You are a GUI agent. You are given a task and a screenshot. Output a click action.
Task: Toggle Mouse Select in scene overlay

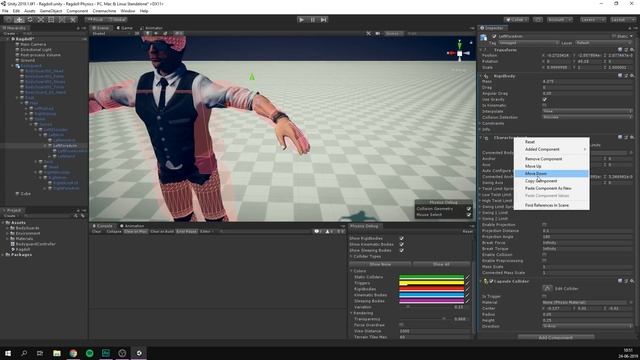(469, 215)
